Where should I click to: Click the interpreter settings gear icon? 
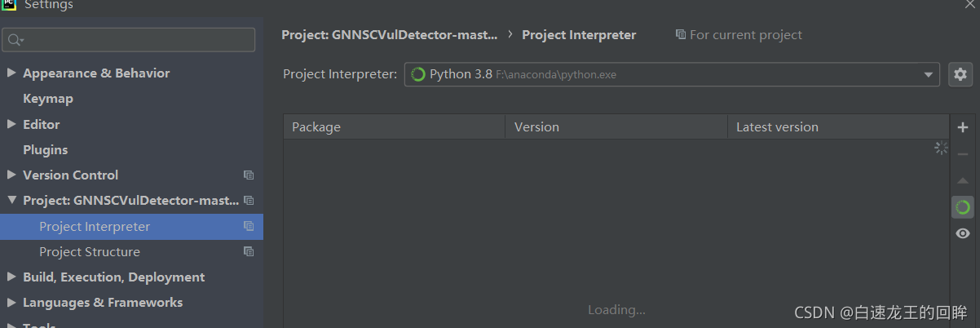tap(960, 74)
